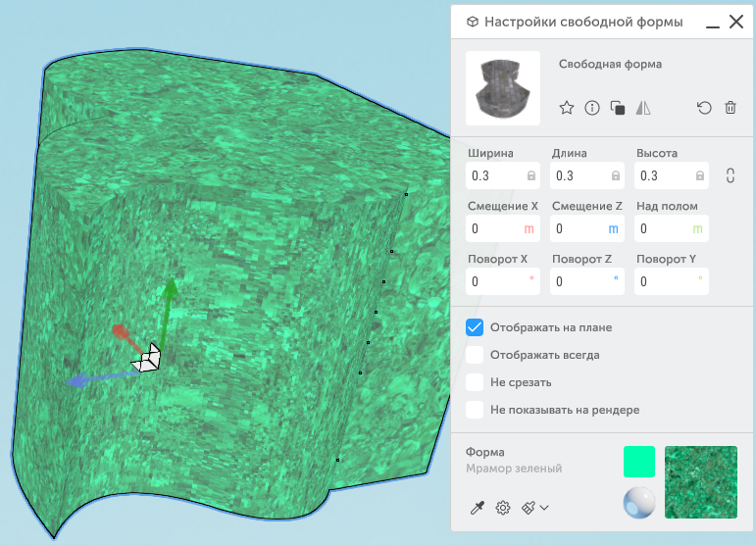Pick material with the eyedropper icon
This screenshot has height=545, width=756.
[478, 508]
